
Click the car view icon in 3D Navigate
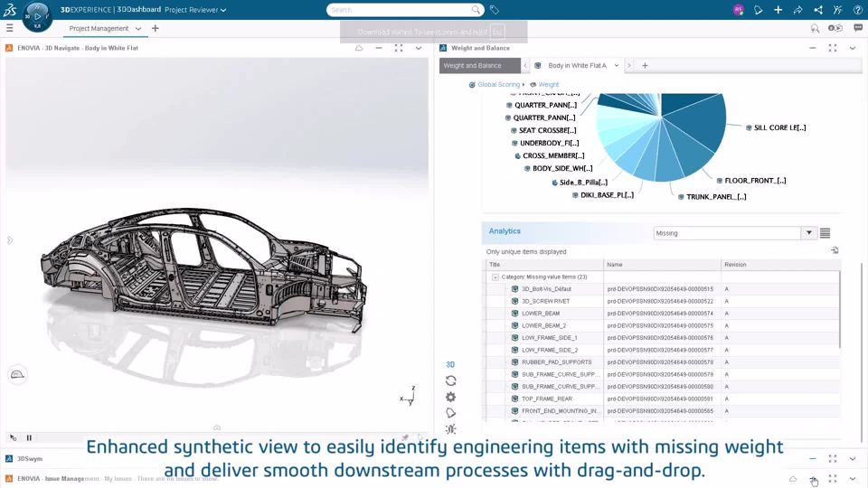(17, 374)
